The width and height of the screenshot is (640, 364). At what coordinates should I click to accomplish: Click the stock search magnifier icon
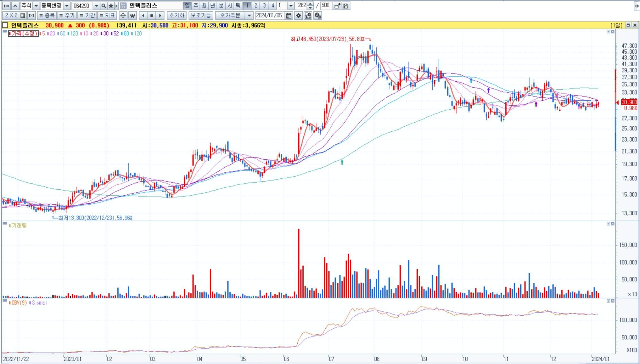tap(104, 6)
